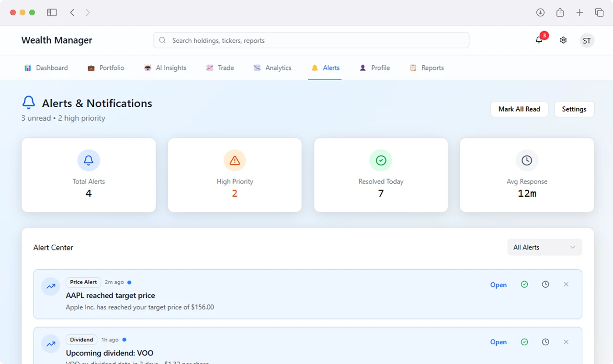
Task: Click the trend icon on AAPL alert
Action: click(50, 286)
